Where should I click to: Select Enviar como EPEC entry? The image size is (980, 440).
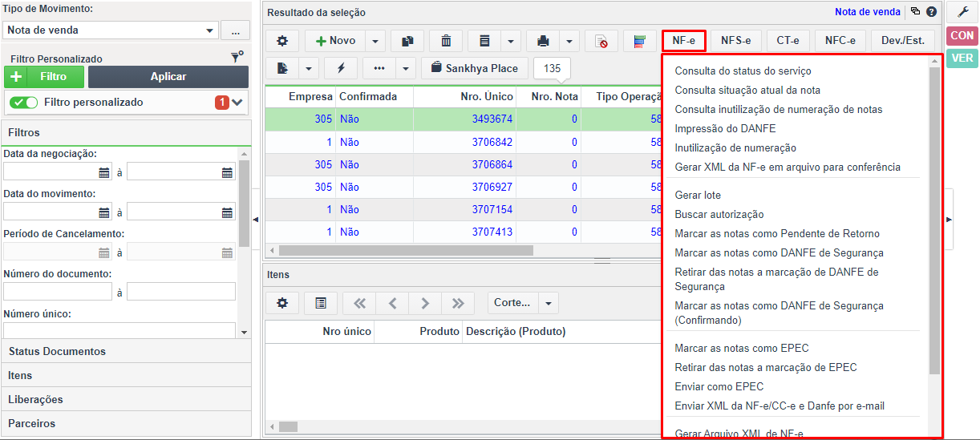tap(719, 386)
